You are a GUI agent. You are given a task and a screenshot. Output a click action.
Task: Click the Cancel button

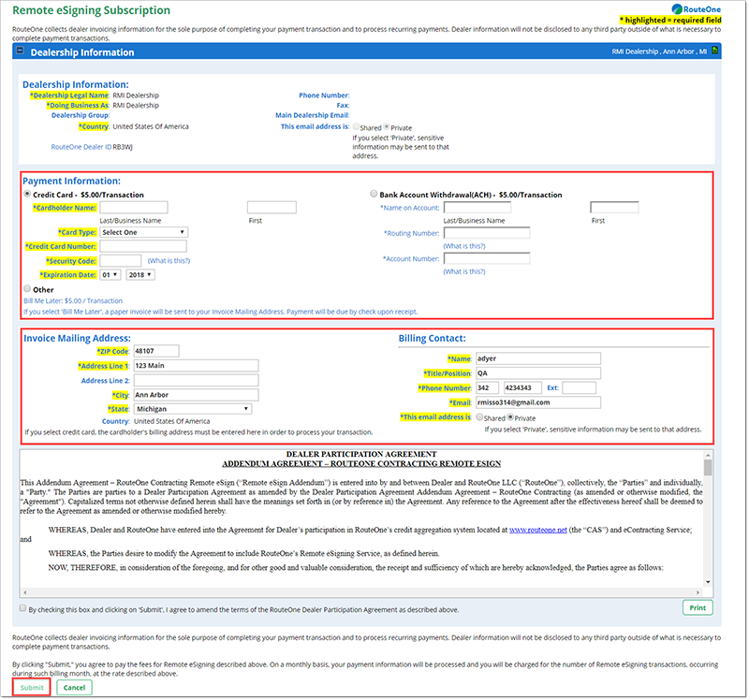(74, 688)
